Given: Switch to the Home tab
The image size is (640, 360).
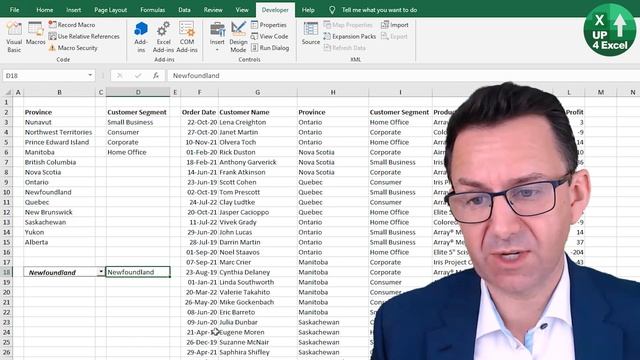Looking at the screenshot, I should pyautogui.click(x=44, y=10).
